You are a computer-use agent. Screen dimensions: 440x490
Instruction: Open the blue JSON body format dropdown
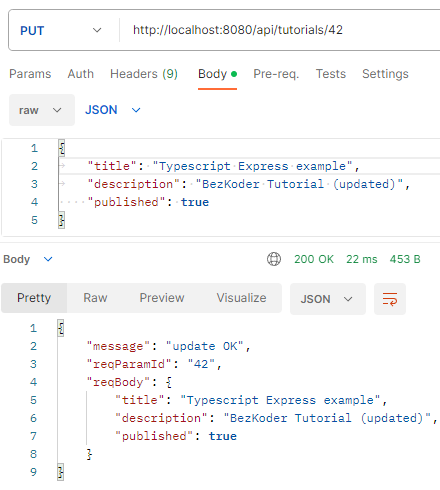tap(113, 110)
